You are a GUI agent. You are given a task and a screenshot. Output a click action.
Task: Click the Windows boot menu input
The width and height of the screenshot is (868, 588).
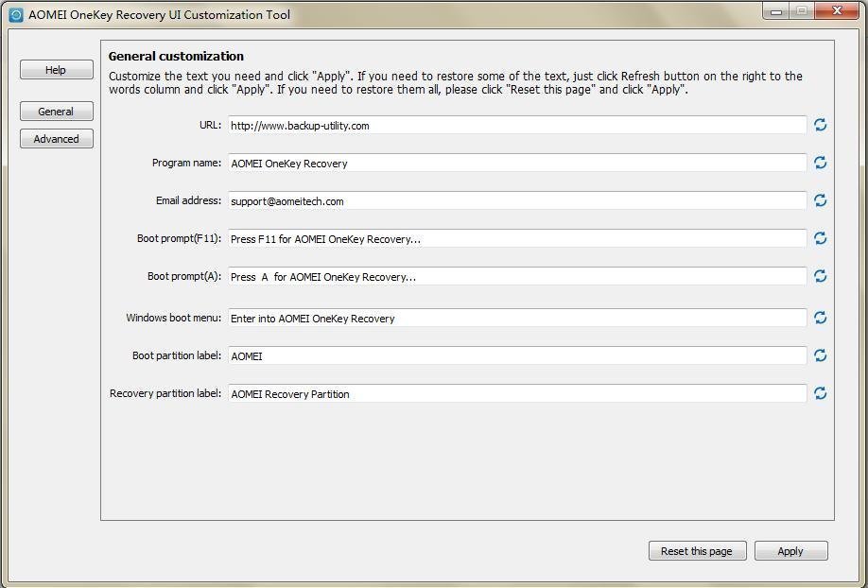516,318
